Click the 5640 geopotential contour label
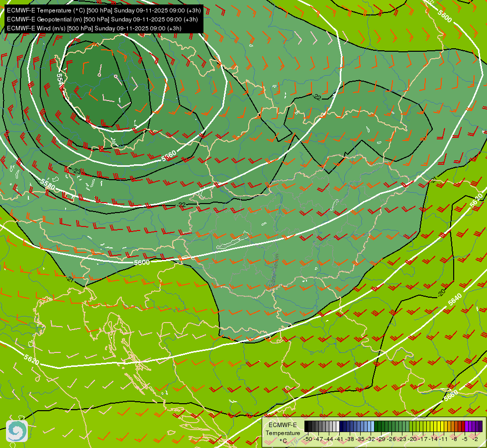Image resolution: width=487 pixels, height=448 pixels. point(455,299)
